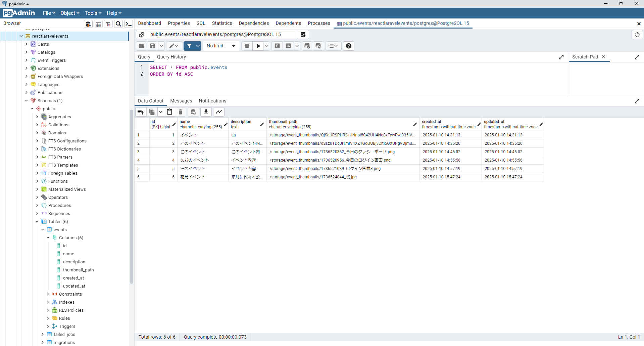Click the Browser tree vertical scrollbar

click(132, 197)
